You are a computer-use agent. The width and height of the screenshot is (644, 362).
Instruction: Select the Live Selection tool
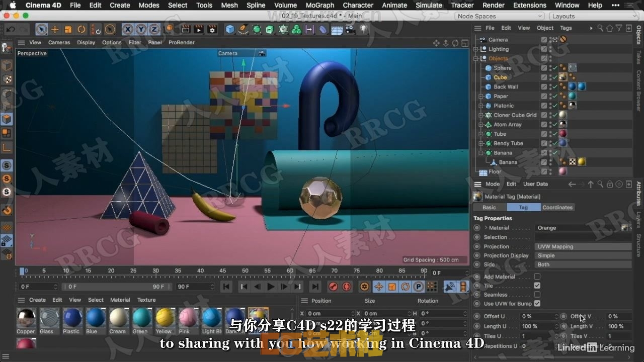tap(42, 29)
